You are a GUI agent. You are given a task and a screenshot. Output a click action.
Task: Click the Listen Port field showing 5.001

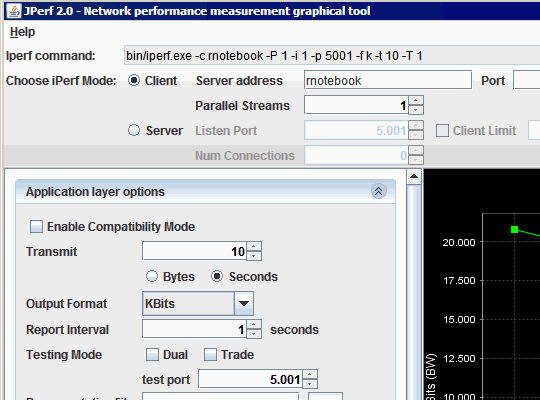point(356,130)
